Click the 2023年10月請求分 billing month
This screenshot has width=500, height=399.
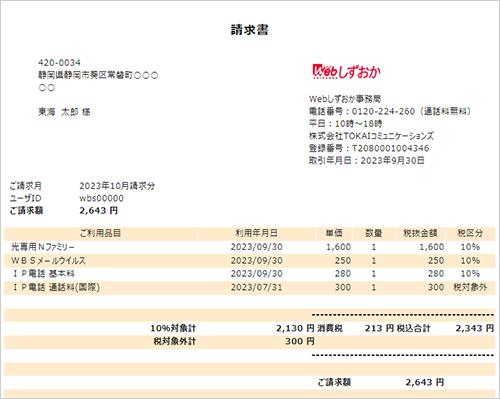click(117, 186)
